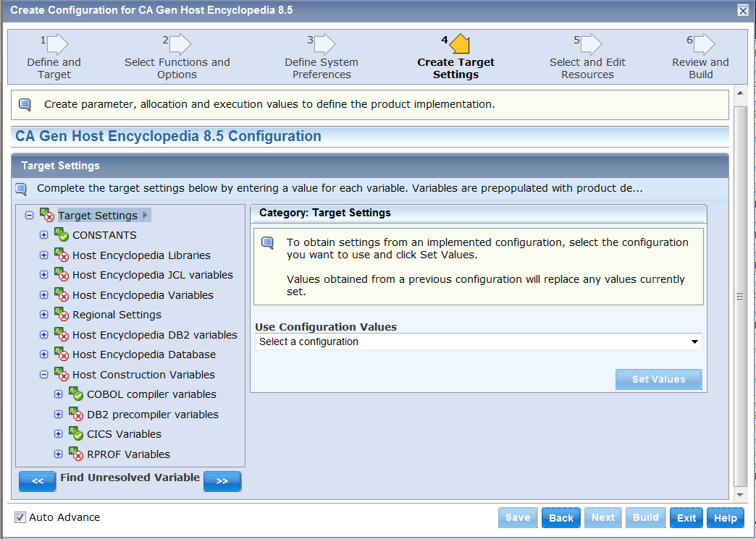
Task: Click the Build button
Action: point(646,518)
